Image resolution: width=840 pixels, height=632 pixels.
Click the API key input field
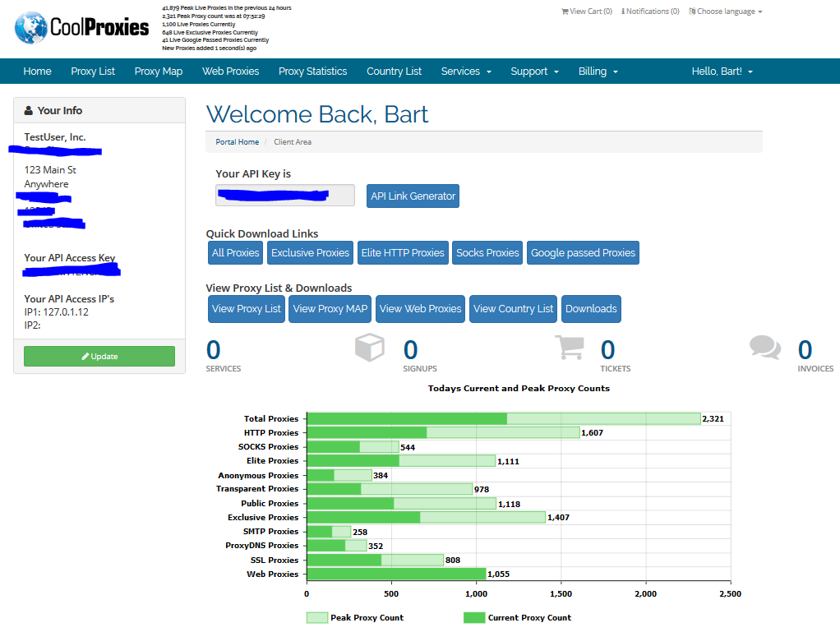point(285,196)
